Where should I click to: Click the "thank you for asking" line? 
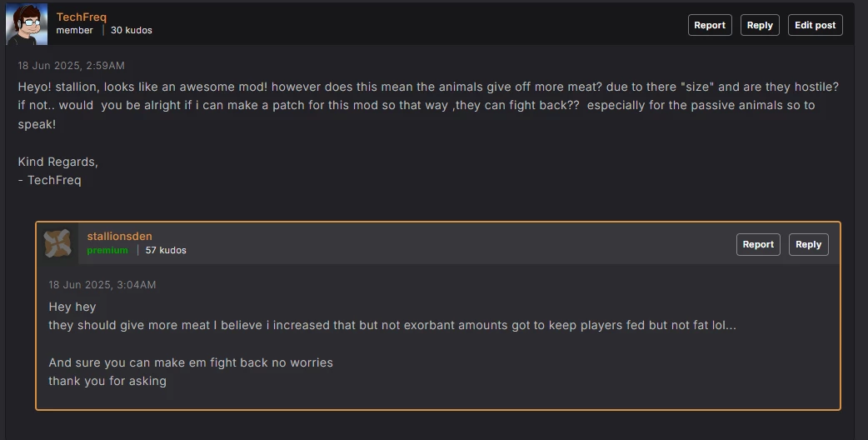coord(107,381)
